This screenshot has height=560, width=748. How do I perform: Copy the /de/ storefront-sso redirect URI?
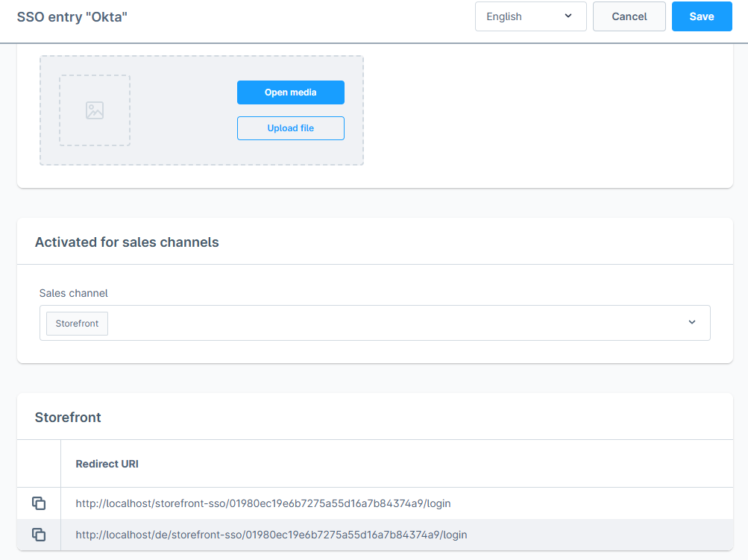[x=39, y=535]
